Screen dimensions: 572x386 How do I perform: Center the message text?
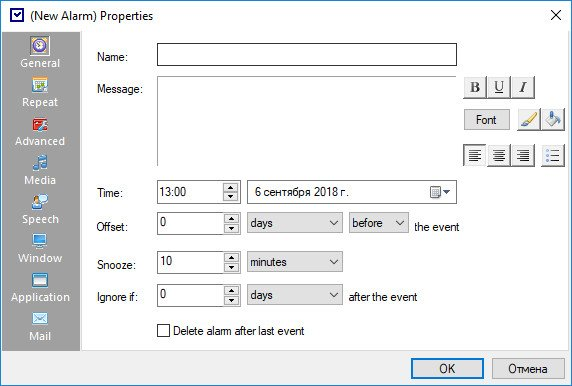(499, 155)
